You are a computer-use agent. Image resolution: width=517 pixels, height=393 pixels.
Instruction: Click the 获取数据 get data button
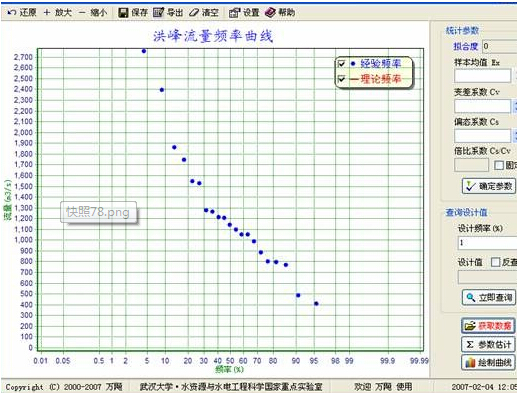(488, 326)
